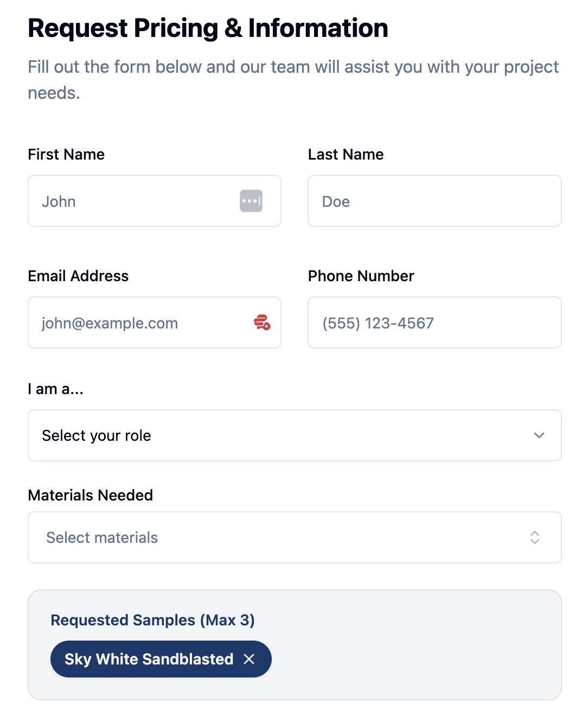Click the chevron in role selector
Screen dimensions: 588x722
click(539, 435)
